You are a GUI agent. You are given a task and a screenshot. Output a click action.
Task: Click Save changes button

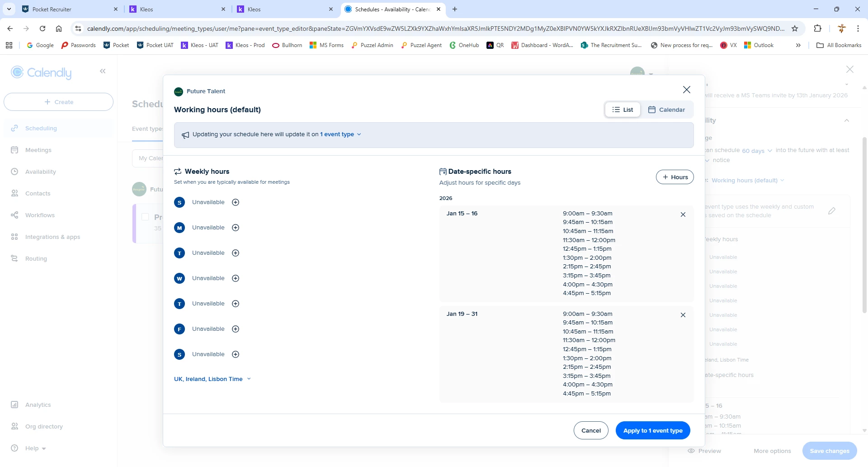830,451
